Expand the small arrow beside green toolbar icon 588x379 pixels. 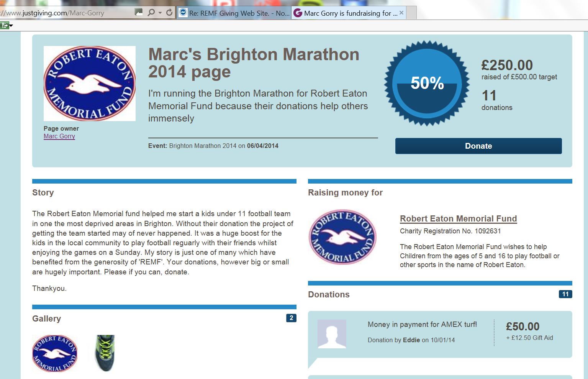tap(11, 26)
